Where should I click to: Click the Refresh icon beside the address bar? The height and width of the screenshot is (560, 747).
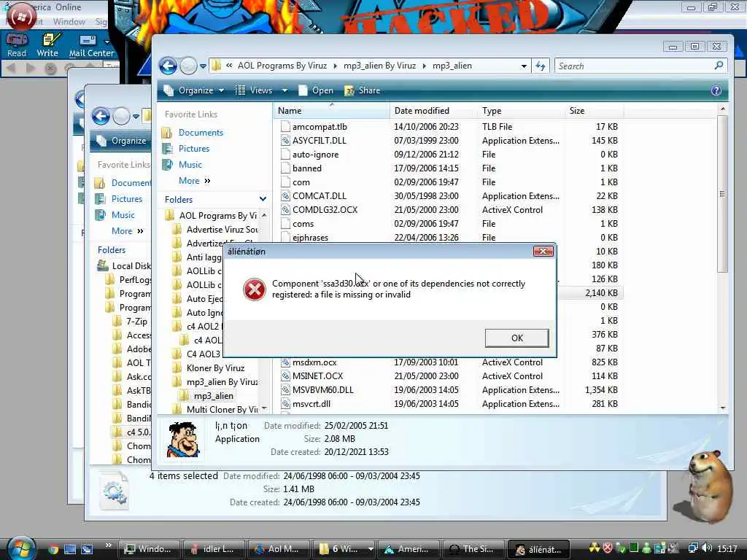tap(541, 66)
